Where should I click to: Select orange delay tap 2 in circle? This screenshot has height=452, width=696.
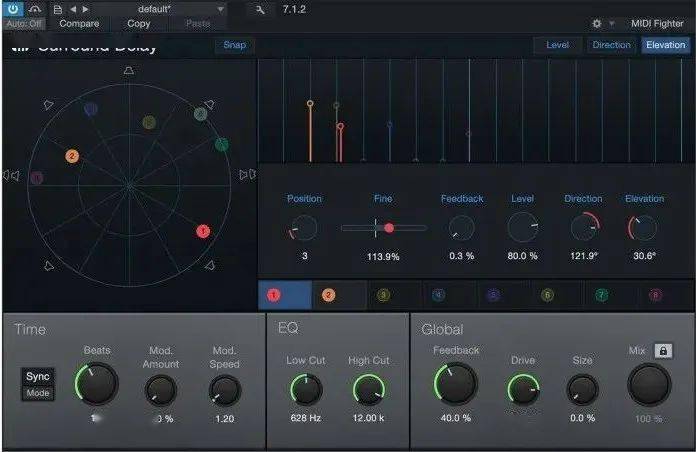pos(71,156)
